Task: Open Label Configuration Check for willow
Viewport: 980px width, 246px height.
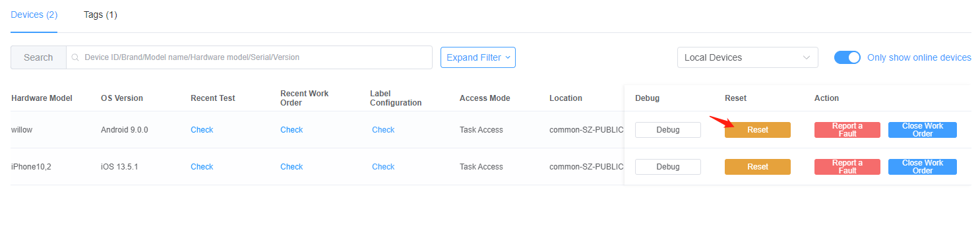Action: pos(383,130)
